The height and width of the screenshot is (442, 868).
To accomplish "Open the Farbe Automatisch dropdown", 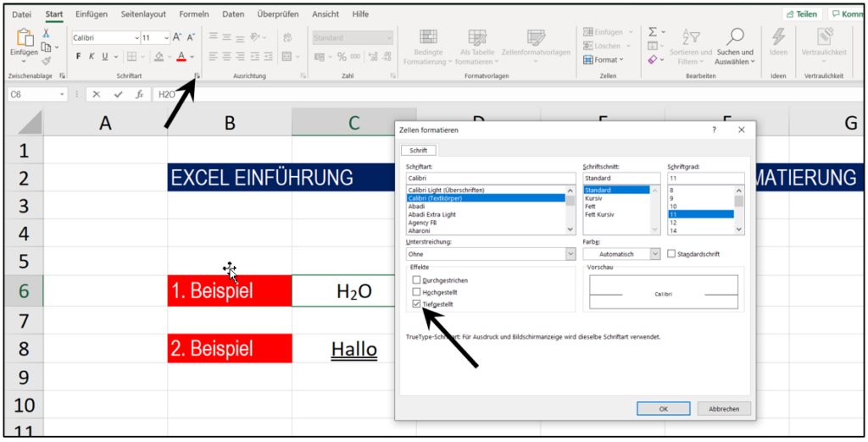I will coord(655,254).
